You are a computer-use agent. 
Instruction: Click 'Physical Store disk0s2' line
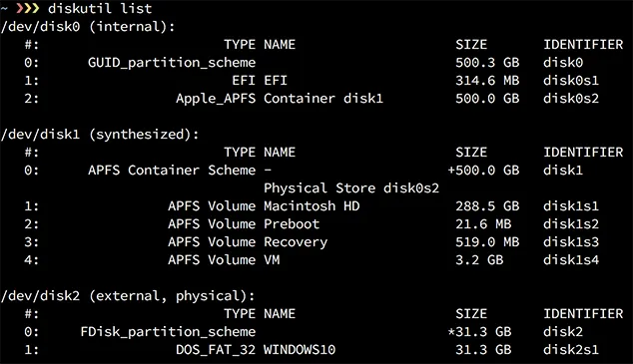point(351,188)
